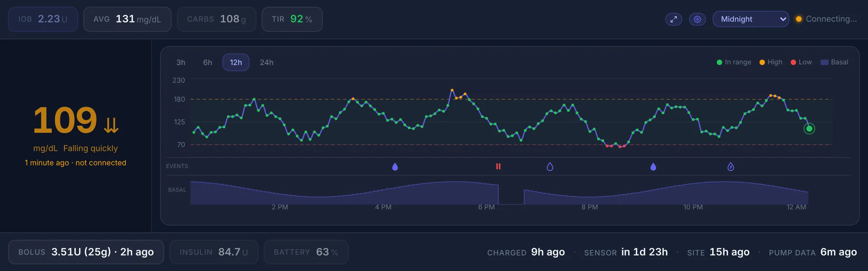This screenshot has height=271, width=868.
Task: Click the filled bolus drop near 9 PM
Action: click(x=653, y=167)
